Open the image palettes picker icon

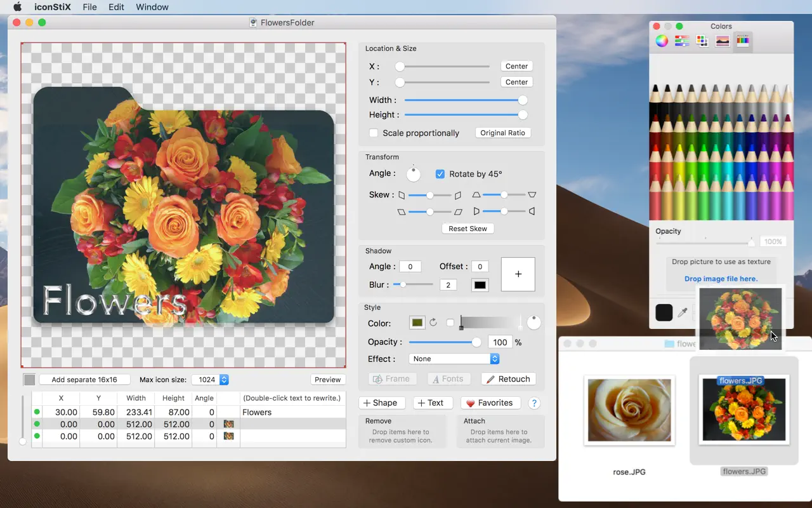[723, 41]
